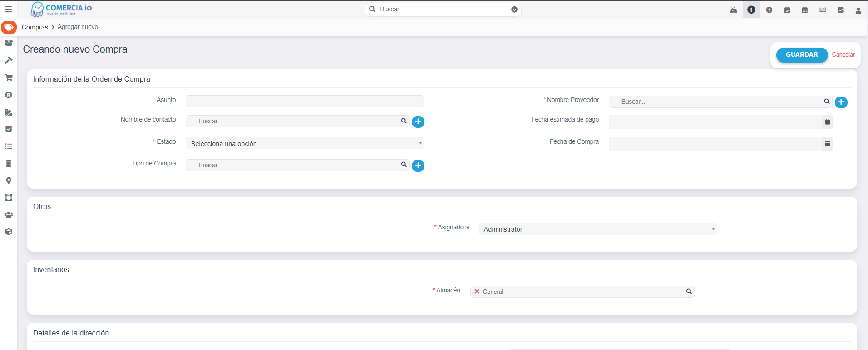This screenshot has width=868, height=350.
Task: Open the calculator sidebar icon
Action: (x=9, y=163)
